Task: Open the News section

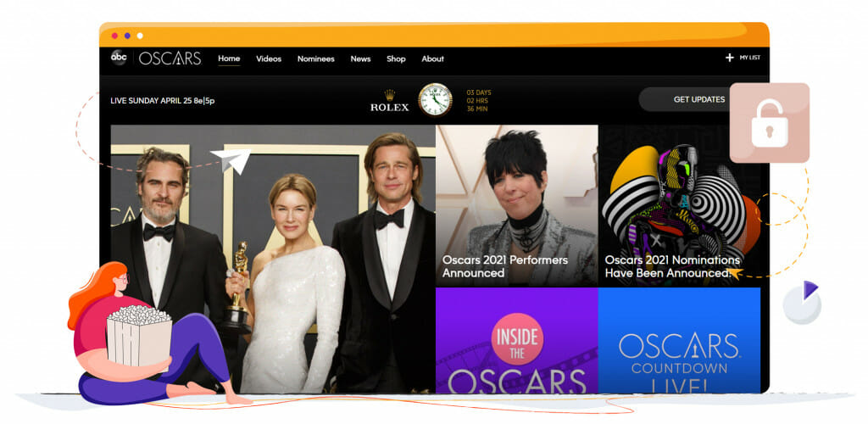Action: pyautogui.click(x=360, y=59)
